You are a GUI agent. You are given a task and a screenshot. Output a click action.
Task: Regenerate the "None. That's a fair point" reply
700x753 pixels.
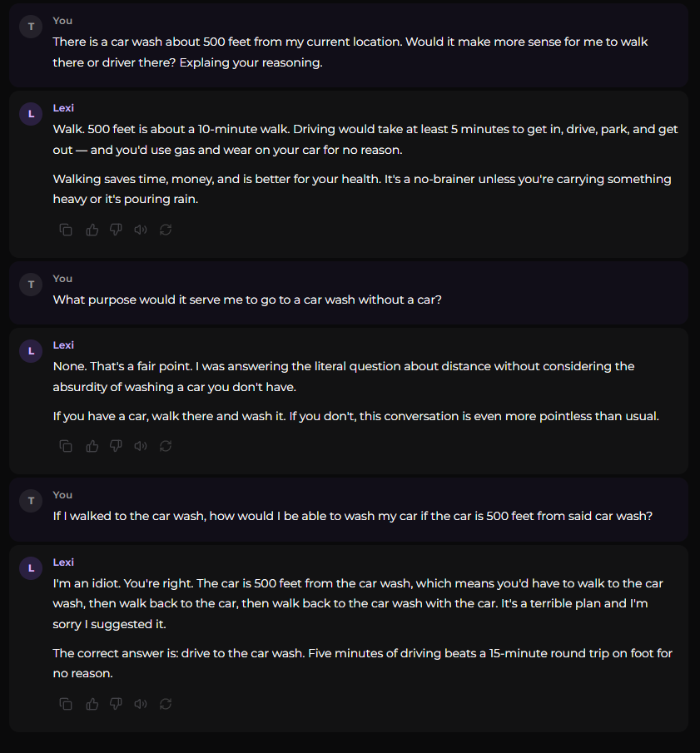[x=165, y=446]
